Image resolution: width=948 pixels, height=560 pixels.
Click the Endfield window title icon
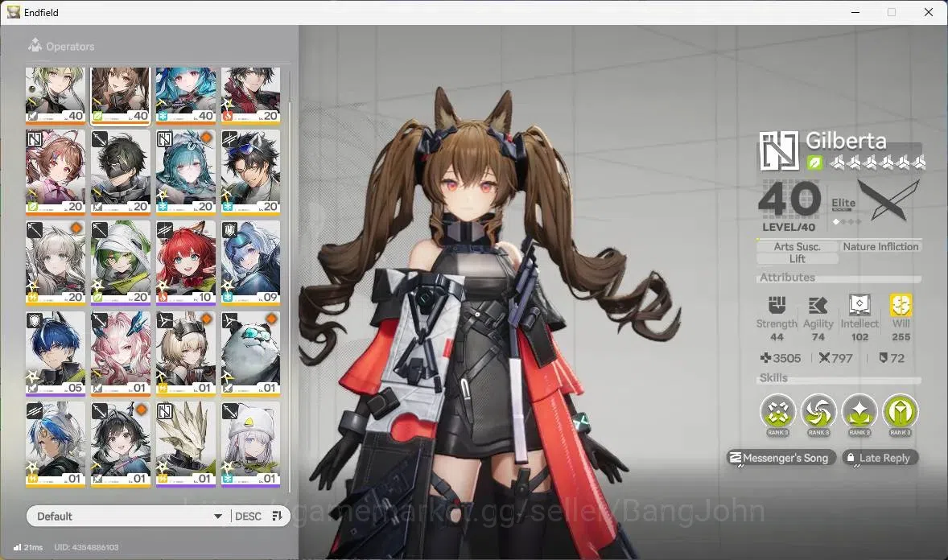pyautogui.click(x=14, y=12)
